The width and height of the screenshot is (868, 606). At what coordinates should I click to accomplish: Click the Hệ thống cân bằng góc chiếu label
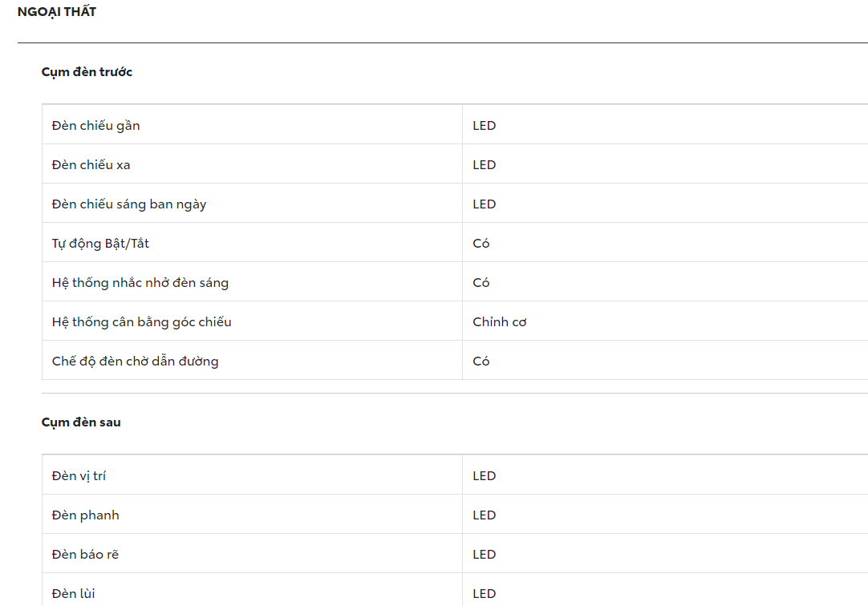pyautogui.click(x=141, y=322)
